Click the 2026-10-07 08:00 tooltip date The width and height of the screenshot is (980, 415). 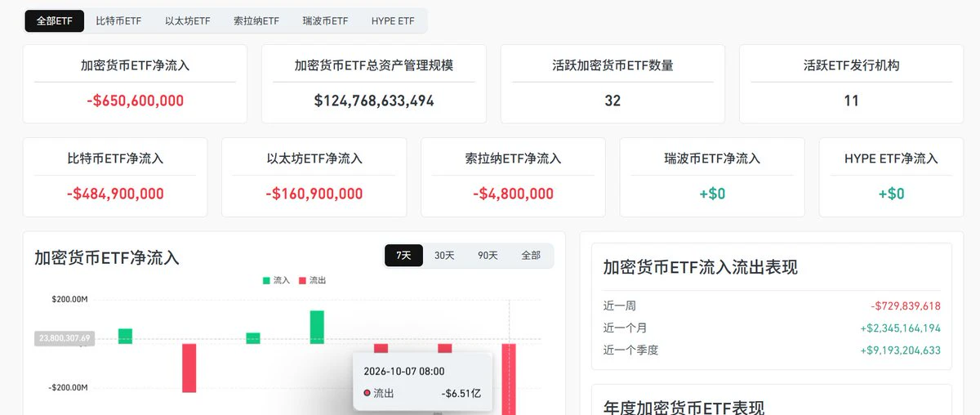click(x=406, y=371)
